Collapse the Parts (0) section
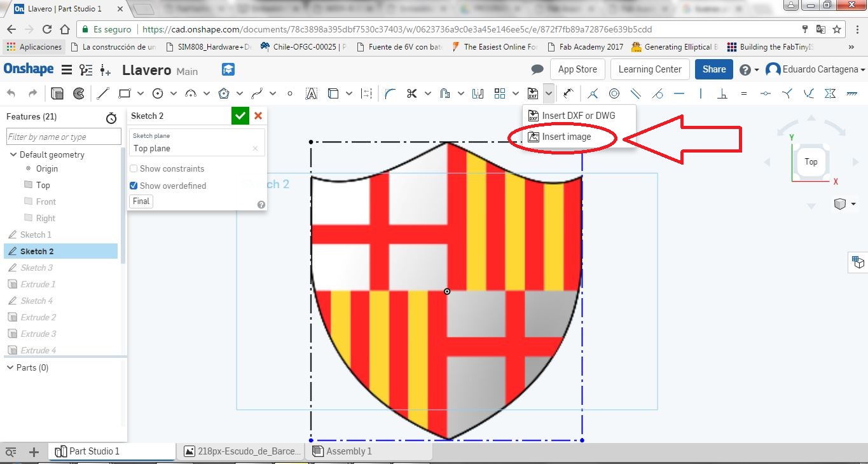The height and width of the screenshot is (464, 868). 10,367
